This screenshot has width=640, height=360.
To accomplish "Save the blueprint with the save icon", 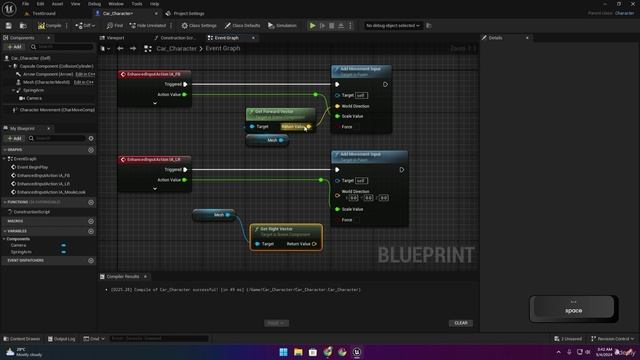I will [9, 25].
